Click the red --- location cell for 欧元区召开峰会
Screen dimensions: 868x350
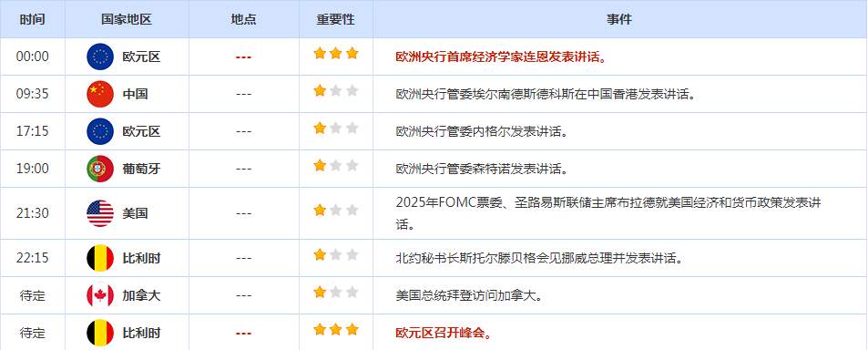[x=243, y=334]
